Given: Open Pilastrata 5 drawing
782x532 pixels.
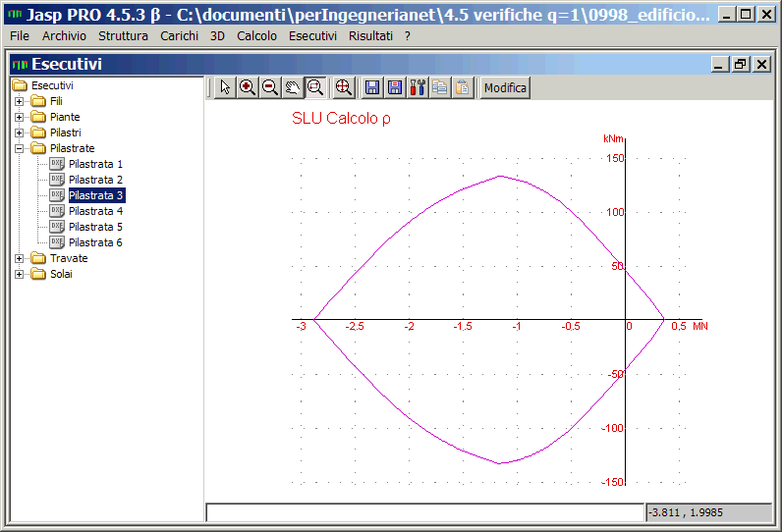Looking at the screenshot, I should coord(95,227).
